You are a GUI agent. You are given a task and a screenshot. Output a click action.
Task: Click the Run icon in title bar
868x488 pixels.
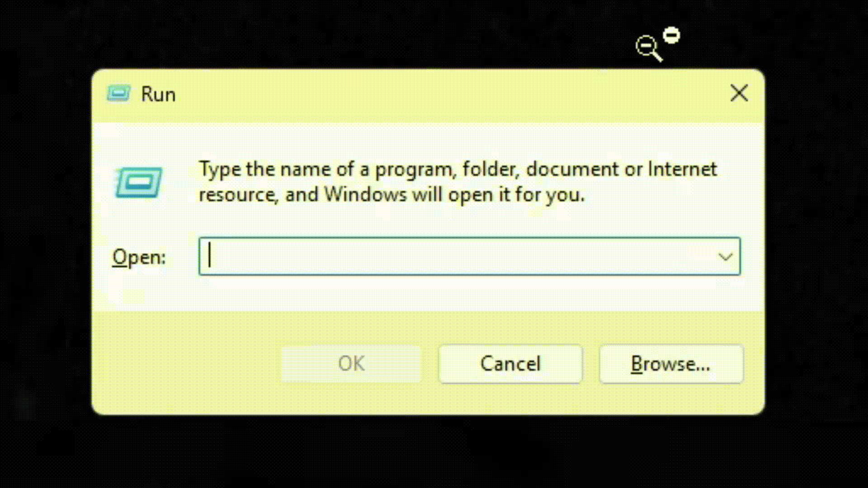(x=118, y=94)
